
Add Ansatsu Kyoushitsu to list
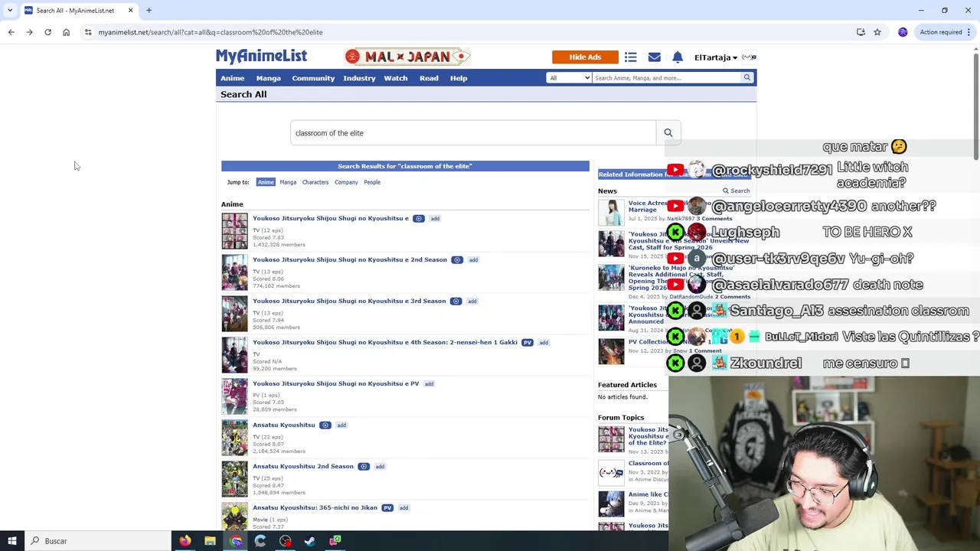(x=341, y=425)
